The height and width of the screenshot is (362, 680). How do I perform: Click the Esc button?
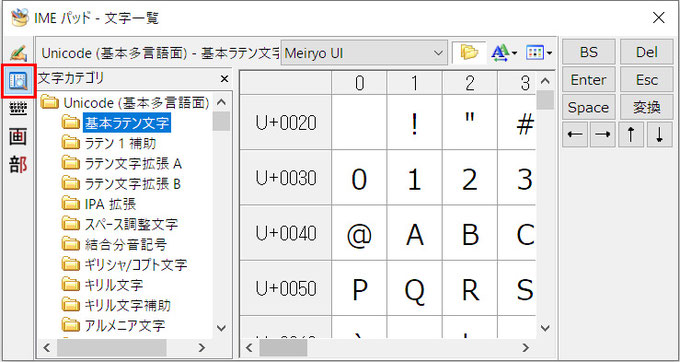coord(647,80)
